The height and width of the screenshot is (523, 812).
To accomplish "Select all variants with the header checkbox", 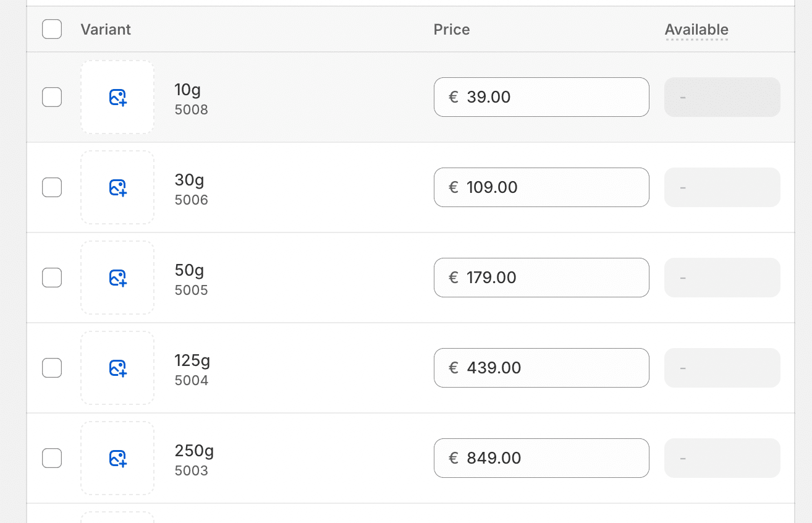I will point(52,29).
